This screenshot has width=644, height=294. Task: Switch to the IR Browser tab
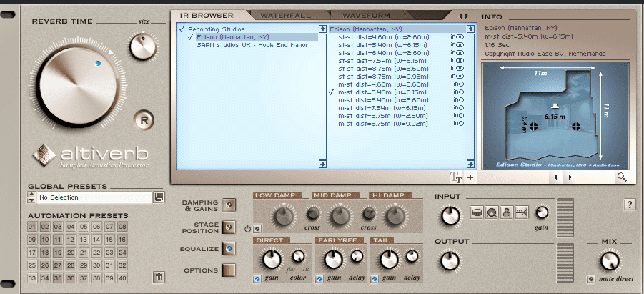click(x=207, y=16)
